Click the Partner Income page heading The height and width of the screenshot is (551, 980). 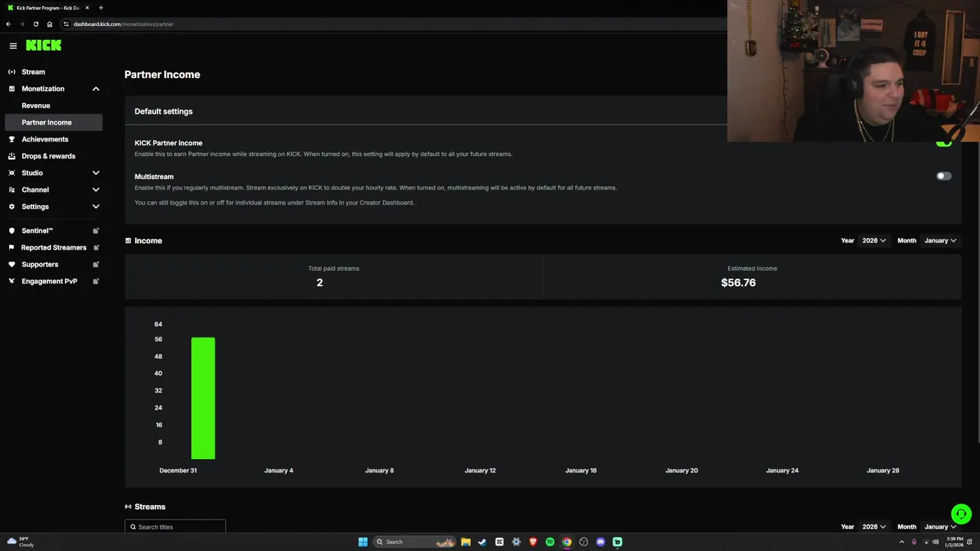click(x=162, y=74)
